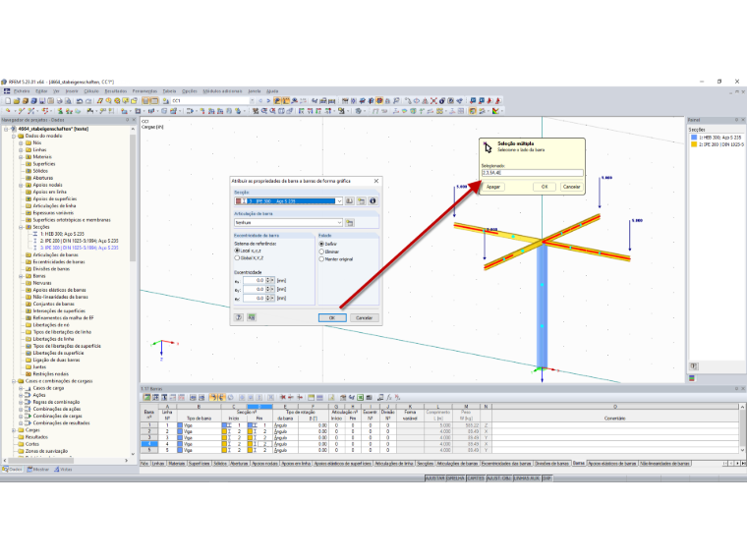Choose the Eliminar state option
747x560 pixels.
click(x=321, y=252)
